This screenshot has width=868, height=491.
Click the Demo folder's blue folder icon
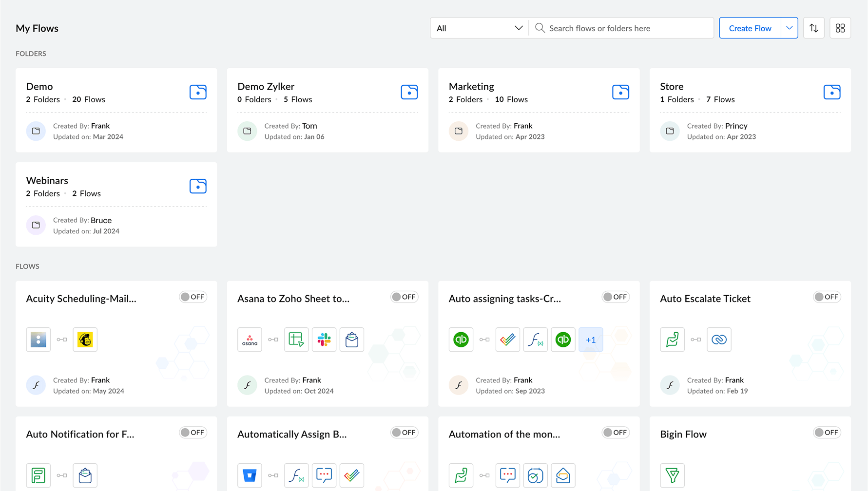(198, 92)
